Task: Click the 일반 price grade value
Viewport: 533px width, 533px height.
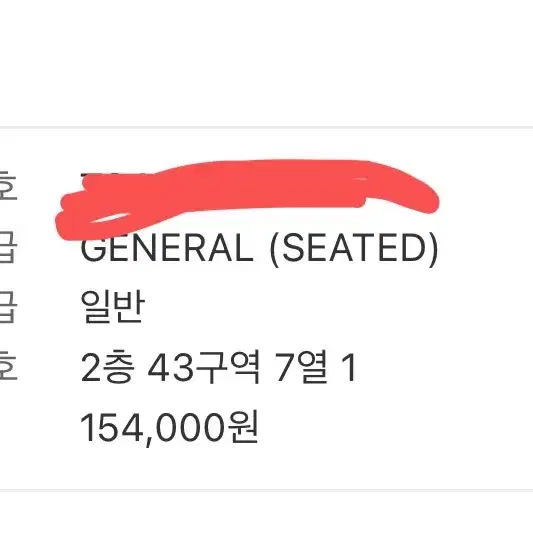Action: (113, 307)
